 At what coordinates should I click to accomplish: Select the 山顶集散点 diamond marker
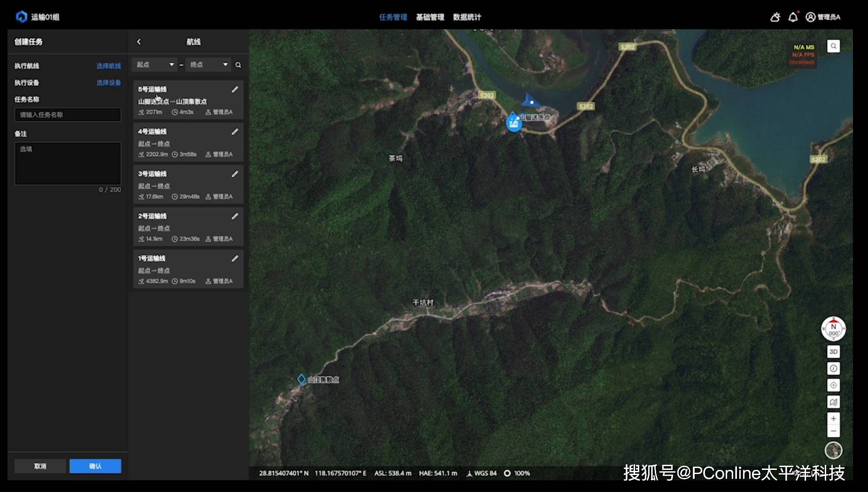click(302, 379)
